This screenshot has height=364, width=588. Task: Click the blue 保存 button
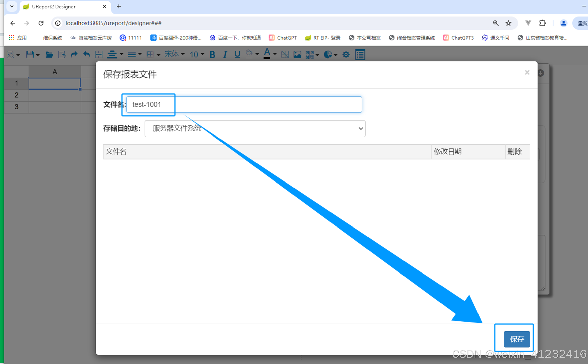point(517,339)
